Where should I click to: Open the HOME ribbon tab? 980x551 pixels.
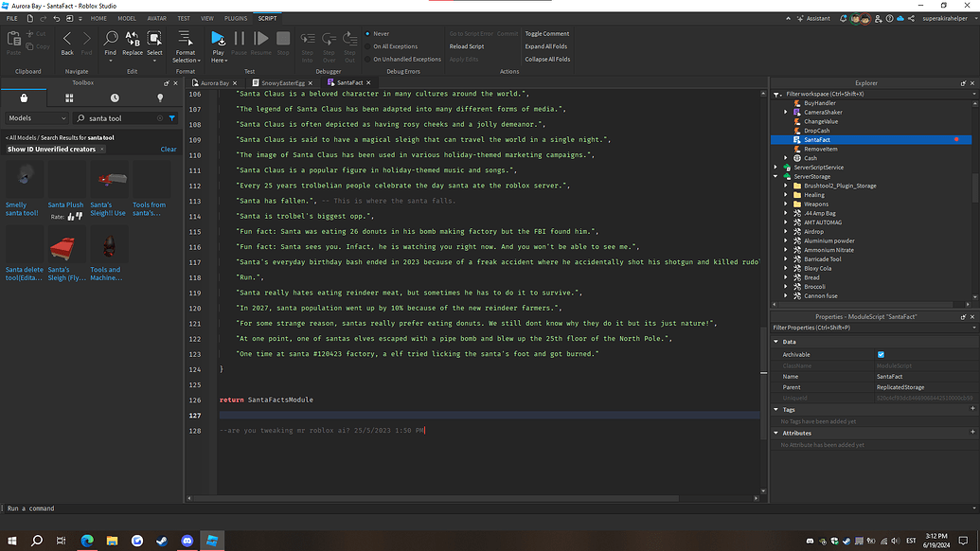pyautogui.click(x=98, y=19)
